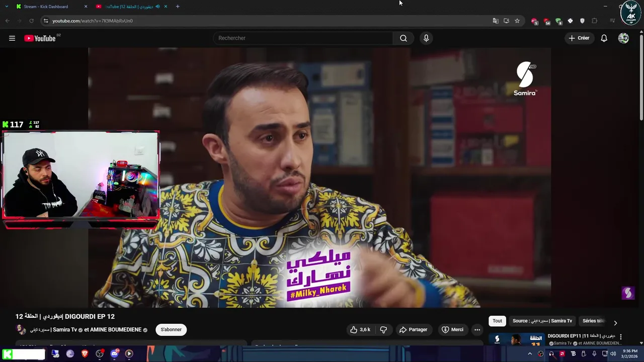Open more actions ellipsis under video

tap(477, 330)
